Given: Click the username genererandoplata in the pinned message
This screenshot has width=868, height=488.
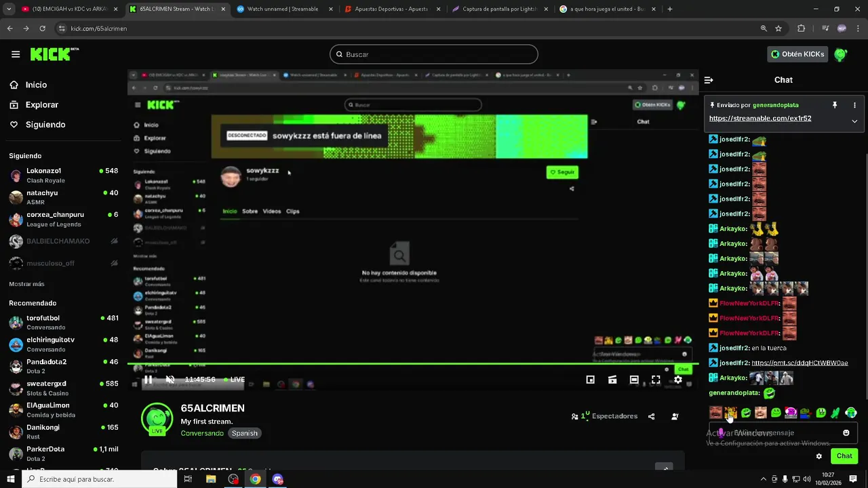Looking at the screenshot, I should (775, 105).
